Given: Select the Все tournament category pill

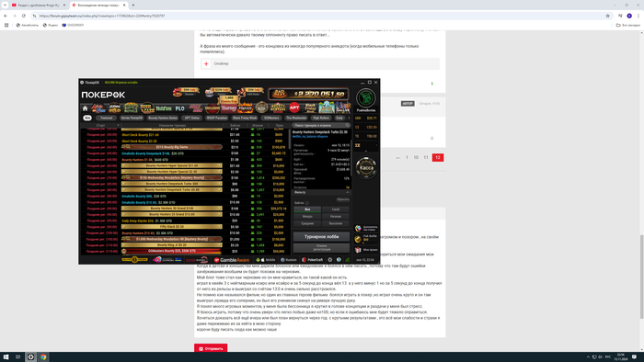Looking at the screenshot, I should click(x=87, y=119).
